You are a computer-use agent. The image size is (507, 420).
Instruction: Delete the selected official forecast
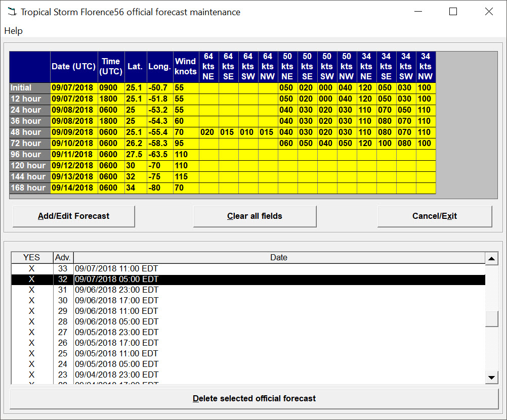coord(254,399)
